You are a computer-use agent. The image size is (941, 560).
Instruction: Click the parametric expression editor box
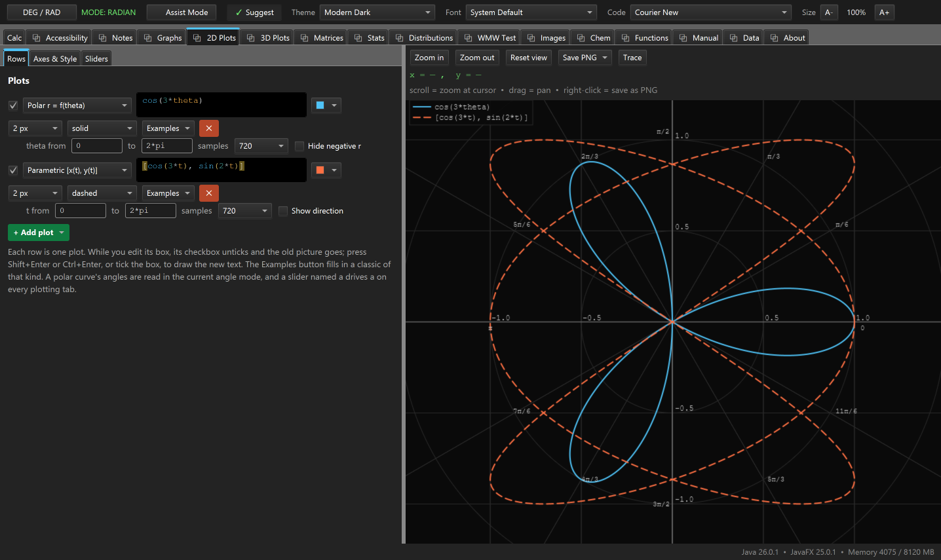click(221, 170)
